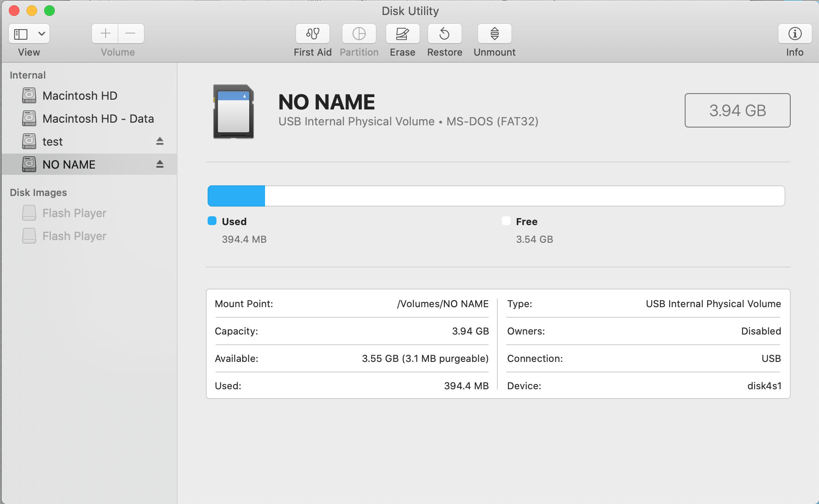Click the 3.94 GB capacity box
The image size is (819, 504).
point(737,110)
